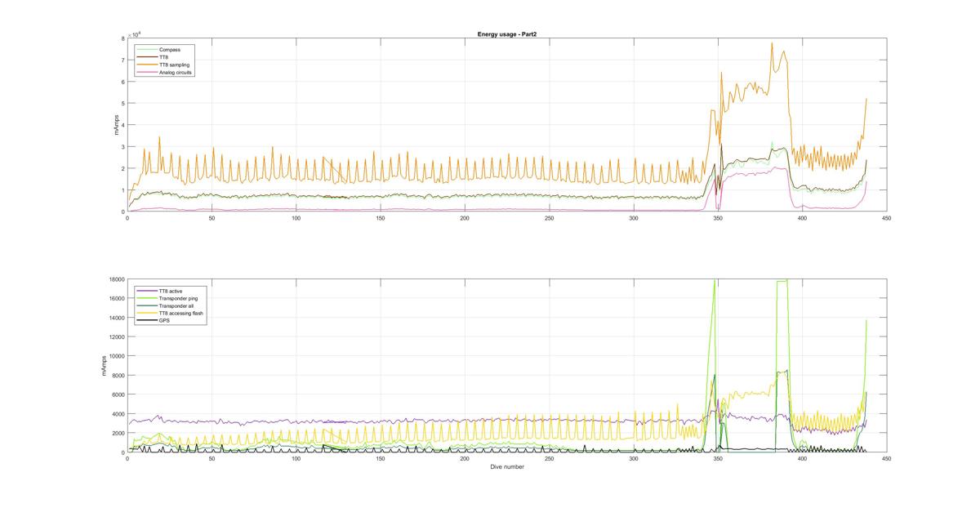Click the pink Analog circuits legend line sample
980x508 pixels.
coord(148,73)
